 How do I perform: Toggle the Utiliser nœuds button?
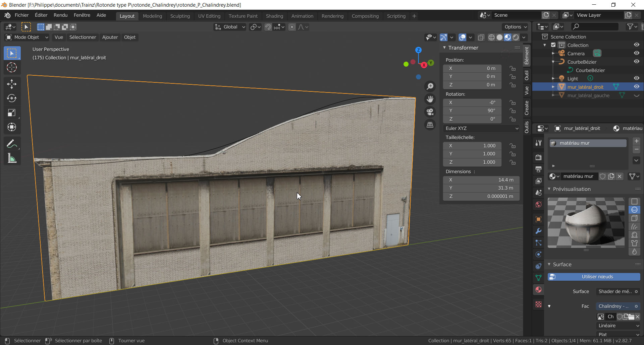[594, 277]
